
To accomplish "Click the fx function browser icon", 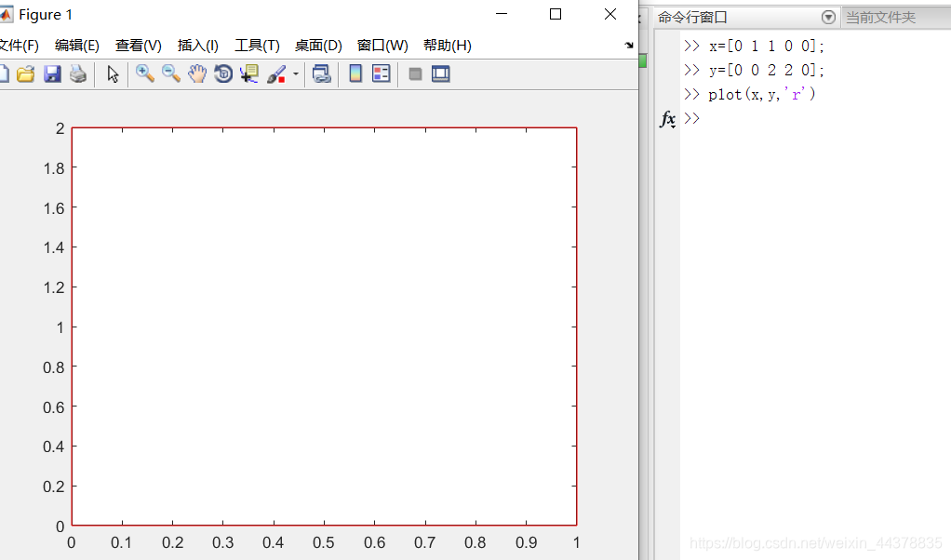I will coord(668,119).
